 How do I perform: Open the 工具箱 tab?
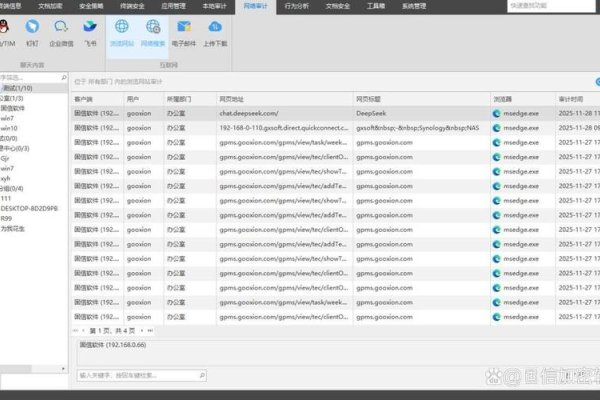(x=376, y=6)
